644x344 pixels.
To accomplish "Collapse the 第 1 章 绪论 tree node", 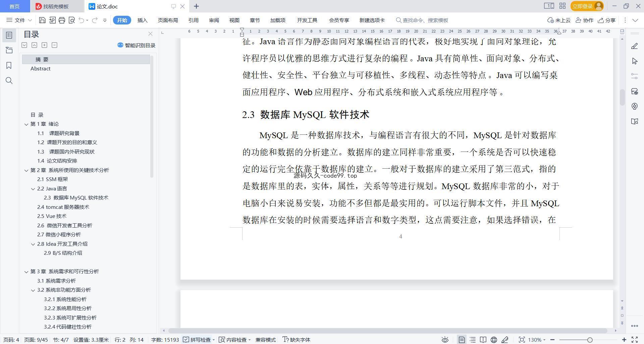I will coord(26,124).
